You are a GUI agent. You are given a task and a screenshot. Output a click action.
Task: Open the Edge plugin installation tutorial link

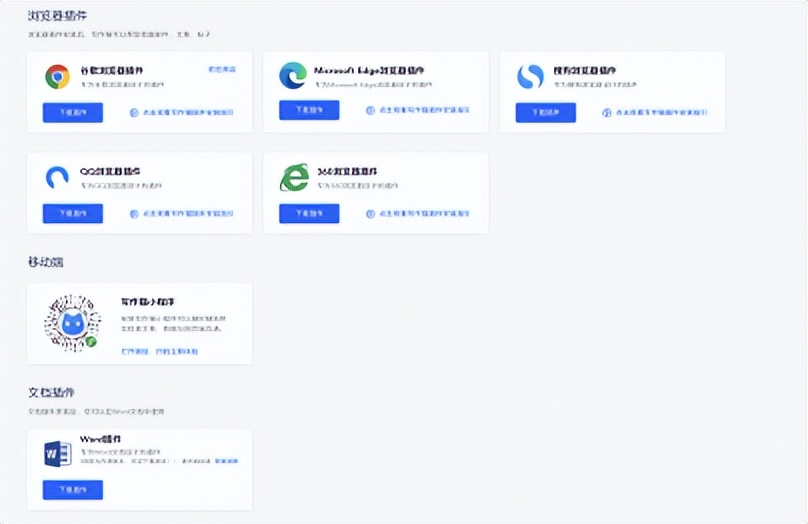point(418,110)
